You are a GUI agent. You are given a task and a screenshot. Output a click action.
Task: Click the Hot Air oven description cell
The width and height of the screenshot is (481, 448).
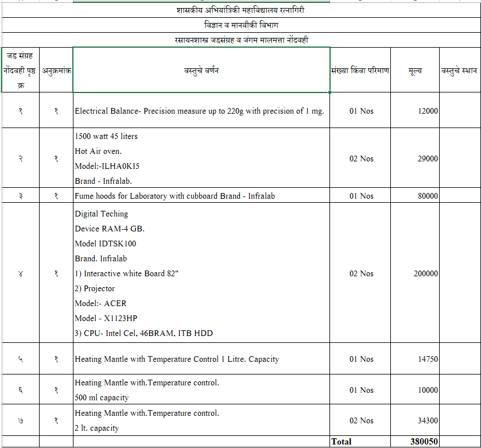tap(201, 159)
